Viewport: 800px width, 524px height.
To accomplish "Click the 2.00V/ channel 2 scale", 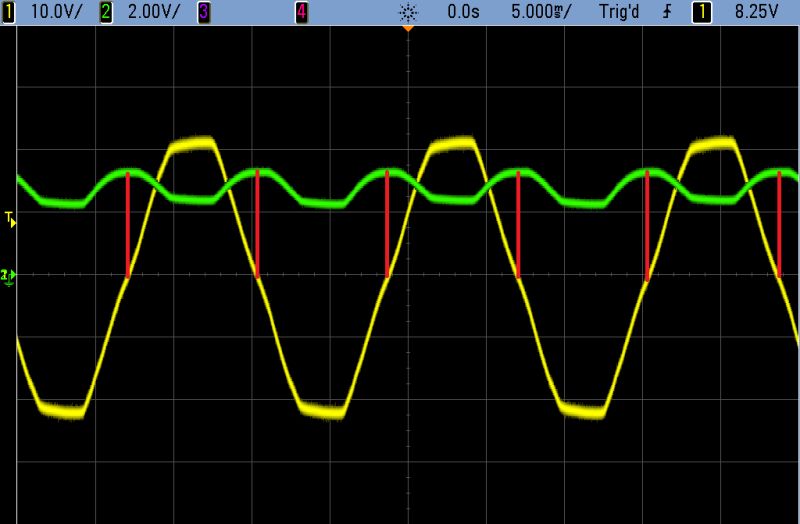I will tap(154, 12).
